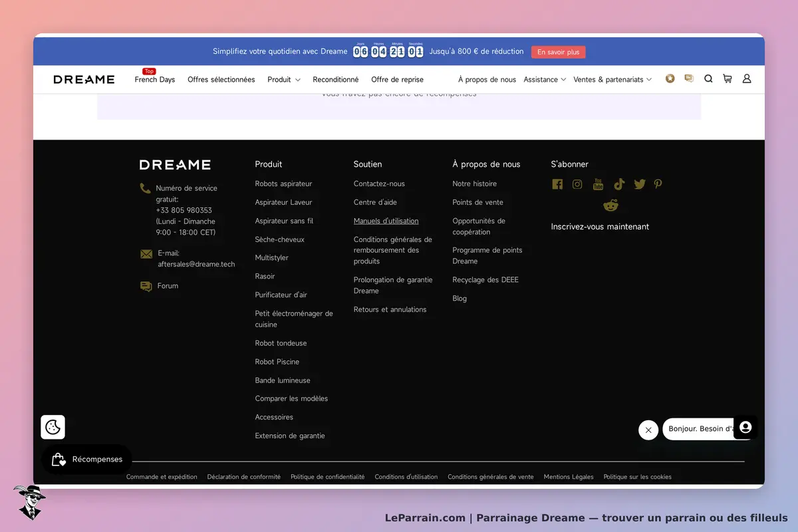Image resolution: width=798 pixels, height=532 pixels.
Task: Open the Manuels d'utilisation link
Action: tap(386, 221)
